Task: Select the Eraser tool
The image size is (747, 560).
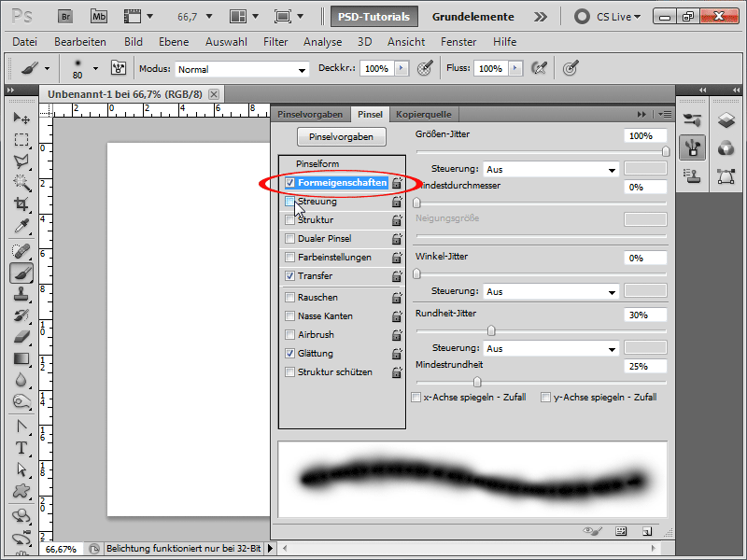Action: (x=21, y=337)
